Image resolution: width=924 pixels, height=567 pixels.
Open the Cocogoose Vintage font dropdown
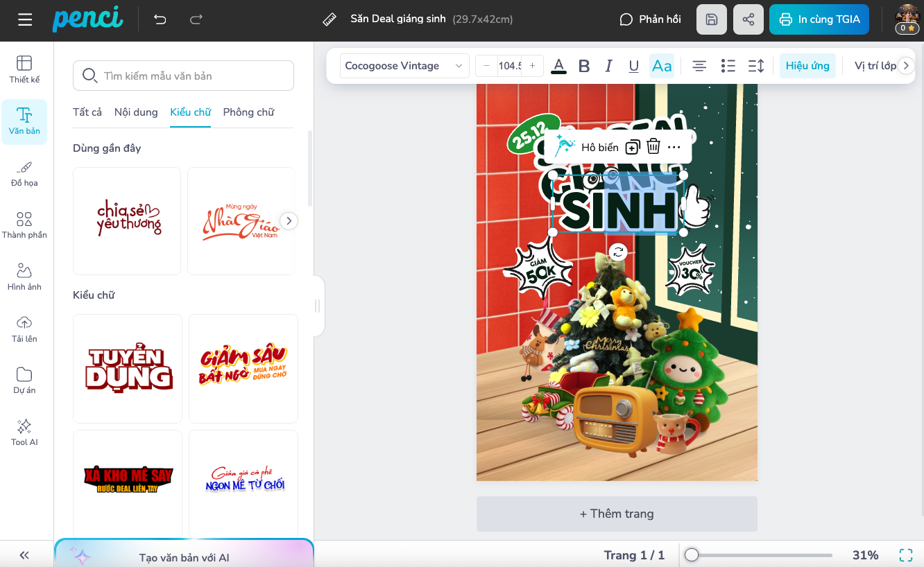(x=404, y=66)
